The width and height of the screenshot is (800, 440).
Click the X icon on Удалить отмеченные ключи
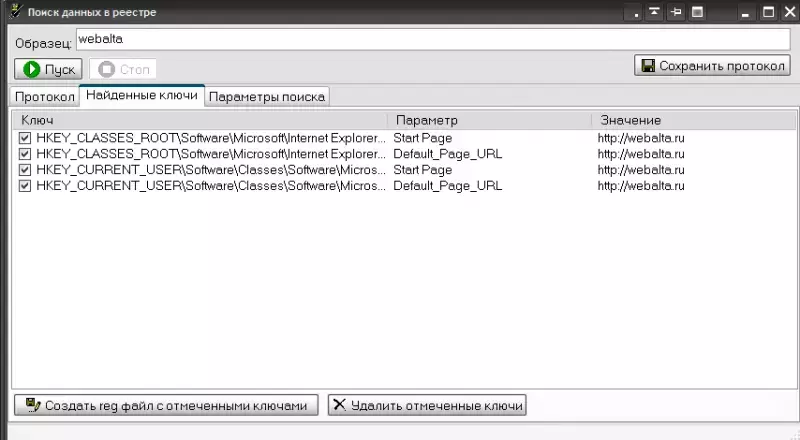pos(339,405)
